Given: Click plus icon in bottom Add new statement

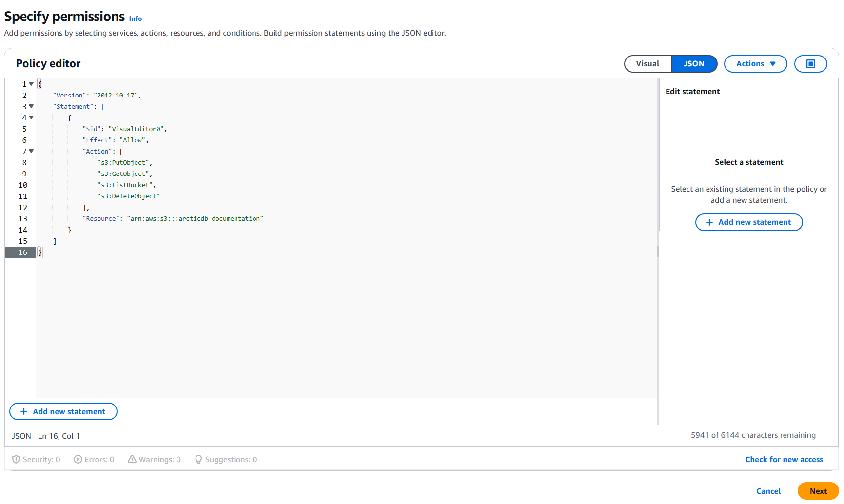Looking at the screenshot, I should click(24, 411).
